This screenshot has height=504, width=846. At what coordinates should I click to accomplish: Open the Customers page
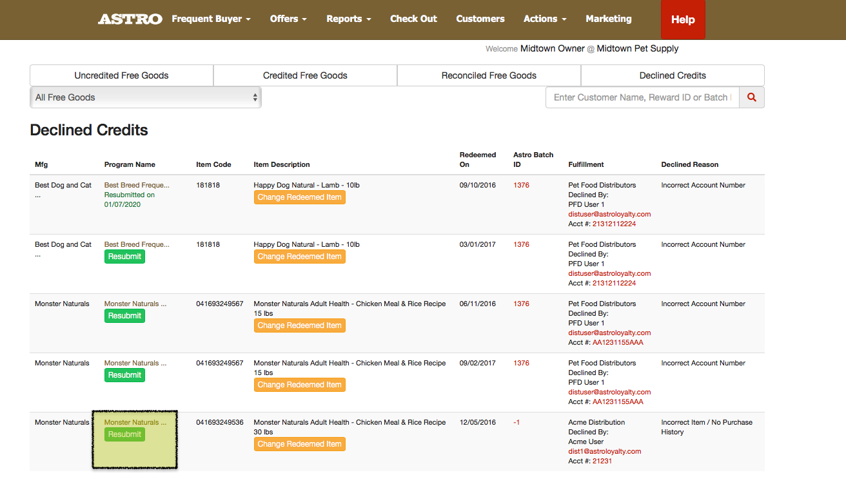(x=480, y=19)
